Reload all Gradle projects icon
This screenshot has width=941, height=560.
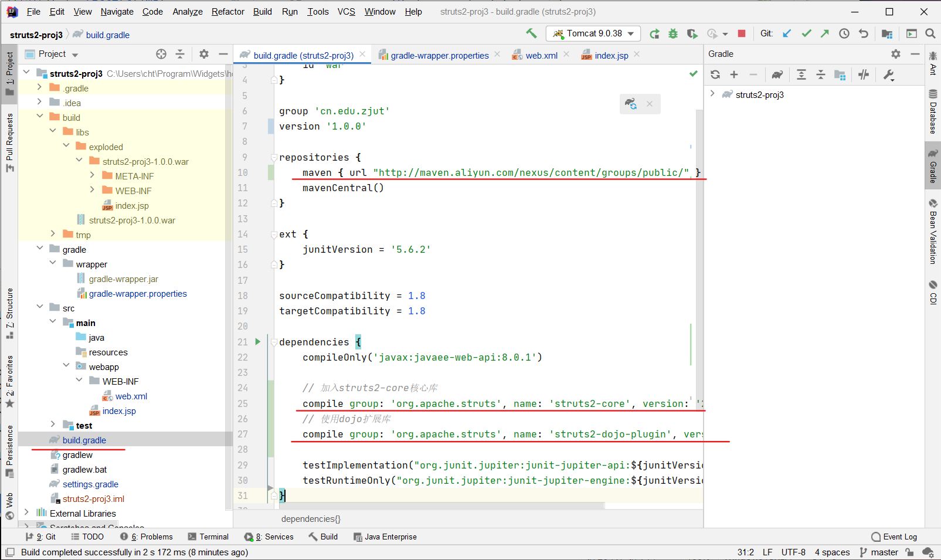point(715,74)
